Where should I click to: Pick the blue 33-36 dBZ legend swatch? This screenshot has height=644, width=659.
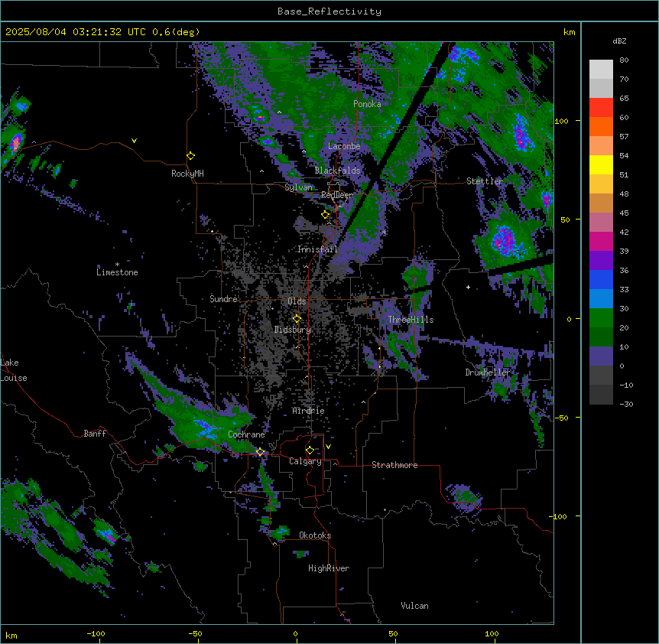pos(601,279)
